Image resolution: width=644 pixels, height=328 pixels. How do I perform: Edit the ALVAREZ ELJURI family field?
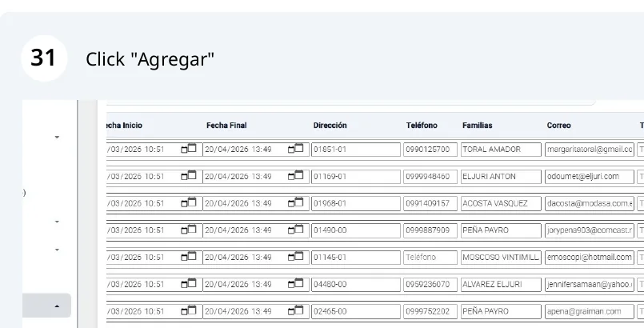[501, 285]
